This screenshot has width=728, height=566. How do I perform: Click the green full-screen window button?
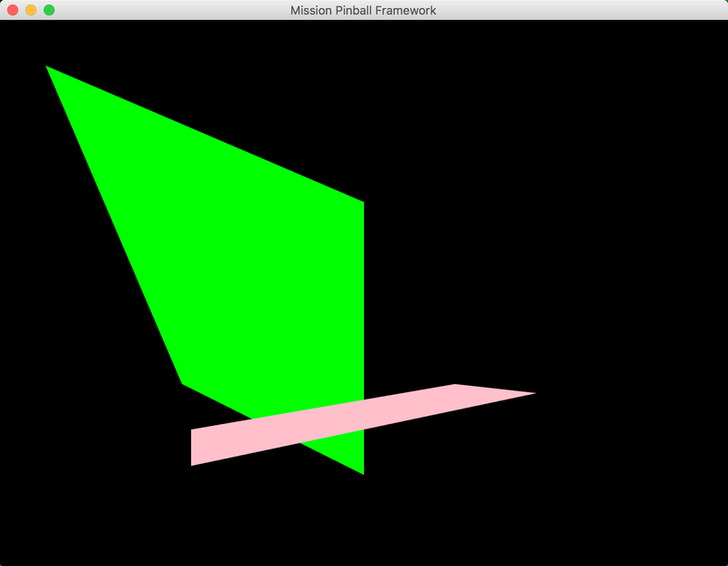click(49, 10)
